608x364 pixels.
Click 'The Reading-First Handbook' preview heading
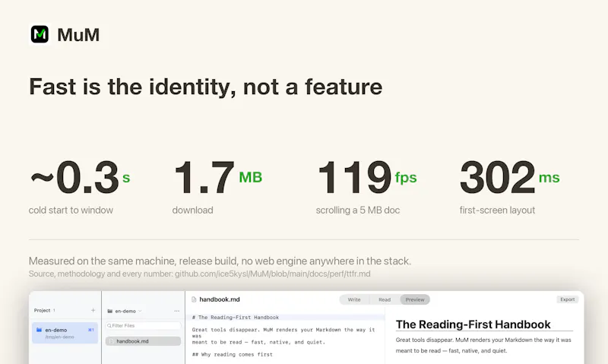point(473,324)
